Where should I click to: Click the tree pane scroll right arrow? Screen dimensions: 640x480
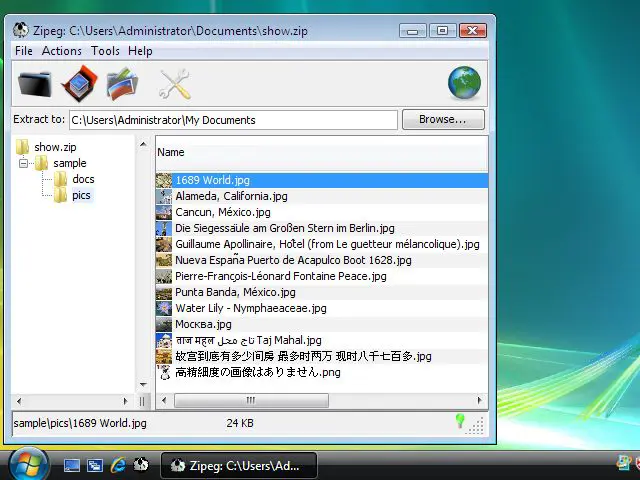pyautogui.click(x=125, y=401)
